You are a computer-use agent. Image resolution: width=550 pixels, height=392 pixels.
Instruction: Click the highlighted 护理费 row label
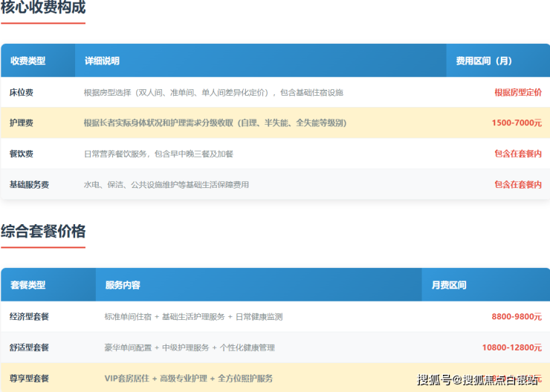(22, 122)
